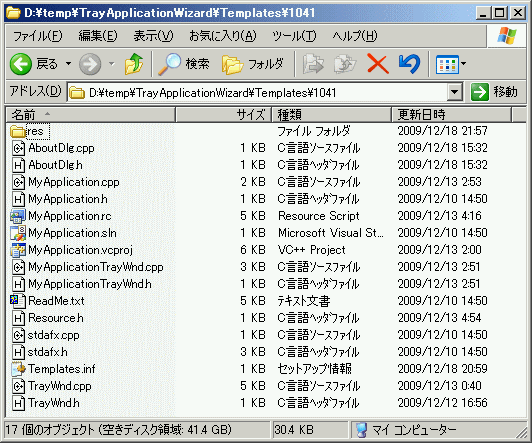Click the green Back arrow button
This screenshot has width=532, height=443.
21,64
